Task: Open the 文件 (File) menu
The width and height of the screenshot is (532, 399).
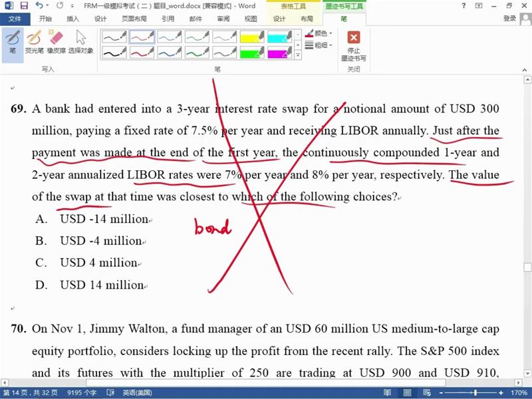Action: (15, 19)
